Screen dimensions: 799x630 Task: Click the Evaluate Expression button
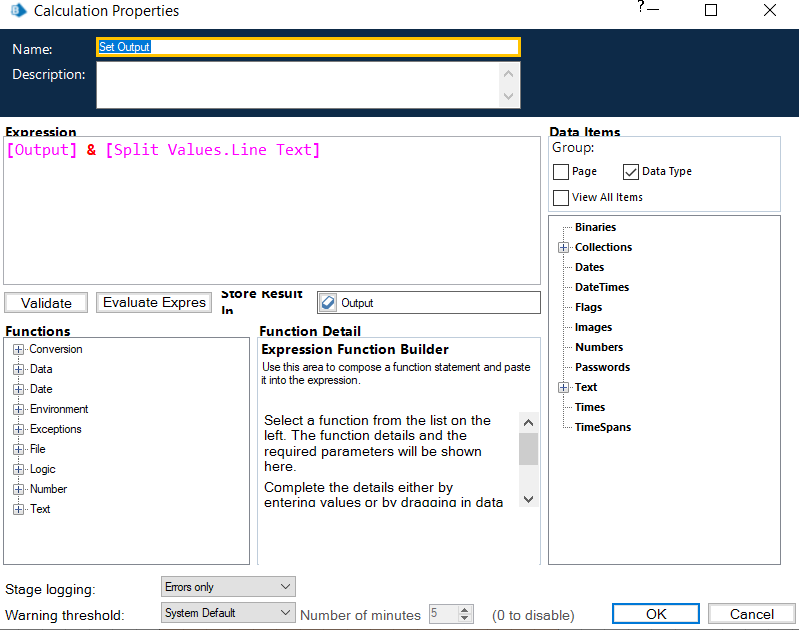pyautogui.click(x=154, y=302)
